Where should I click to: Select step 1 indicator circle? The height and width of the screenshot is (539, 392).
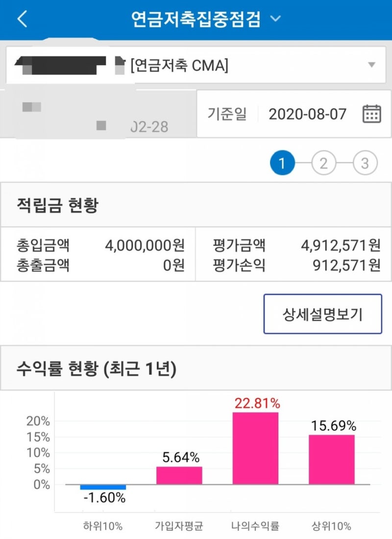[x=282, y=163]
